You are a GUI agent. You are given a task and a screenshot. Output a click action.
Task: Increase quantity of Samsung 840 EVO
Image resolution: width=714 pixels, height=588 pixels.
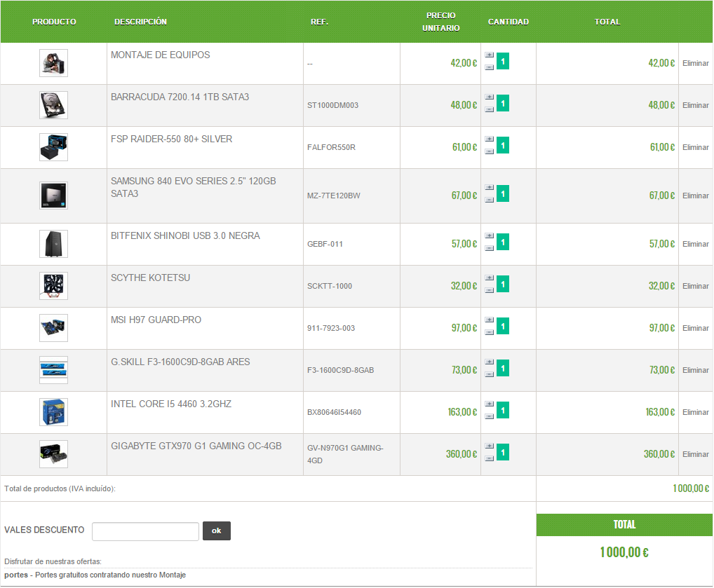(x=489, y=188)
